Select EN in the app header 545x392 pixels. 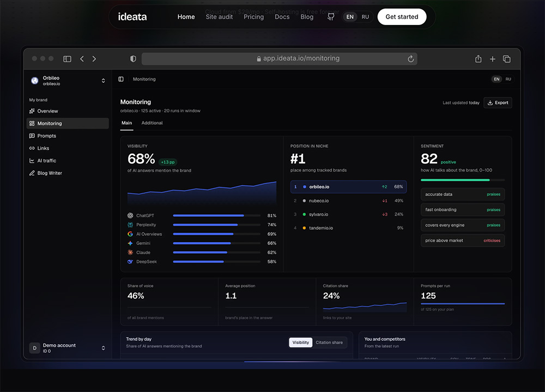[496, 79]
